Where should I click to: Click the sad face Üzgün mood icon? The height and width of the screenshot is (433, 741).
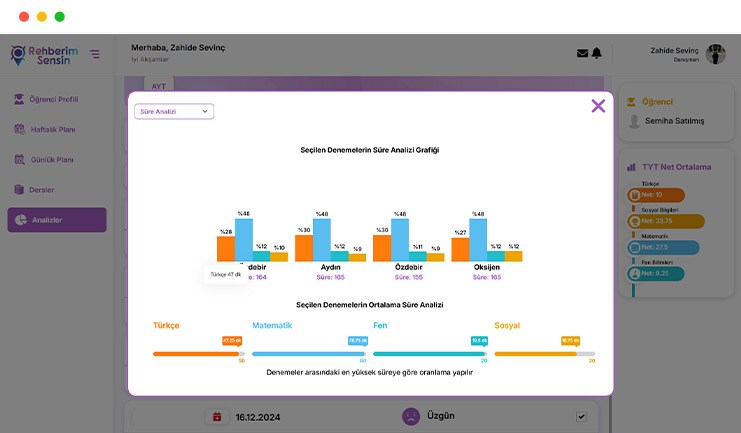coord(410,416)
